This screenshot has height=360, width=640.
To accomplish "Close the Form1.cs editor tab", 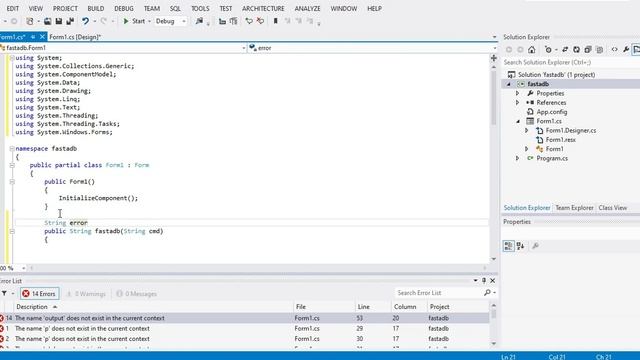I will point(42,37).
